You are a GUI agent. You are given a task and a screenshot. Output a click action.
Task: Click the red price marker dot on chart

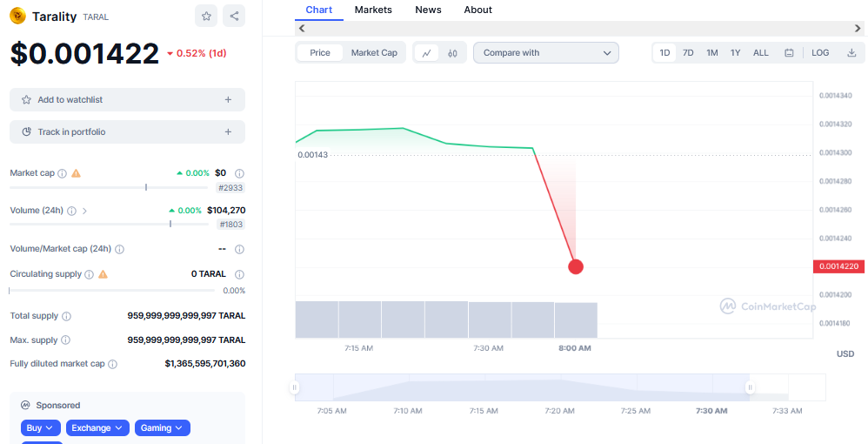[576, 266]
